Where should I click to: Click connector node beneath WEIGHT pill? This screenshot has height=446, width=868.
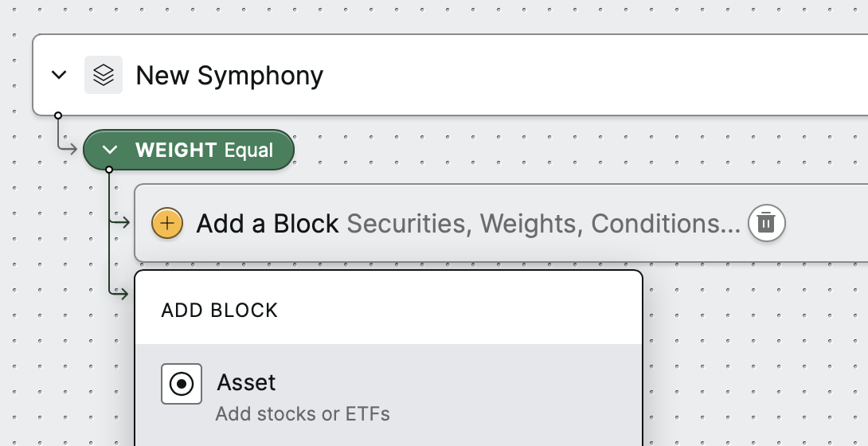pos(109,170)
